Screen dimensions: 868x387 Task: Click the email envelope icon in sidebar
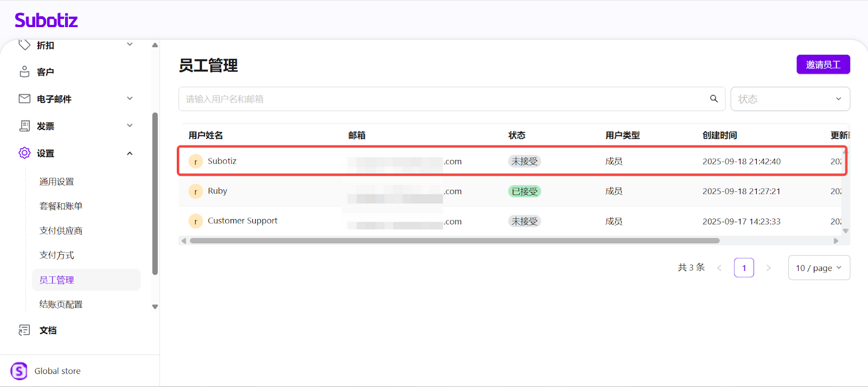click(x=24, y=99)
